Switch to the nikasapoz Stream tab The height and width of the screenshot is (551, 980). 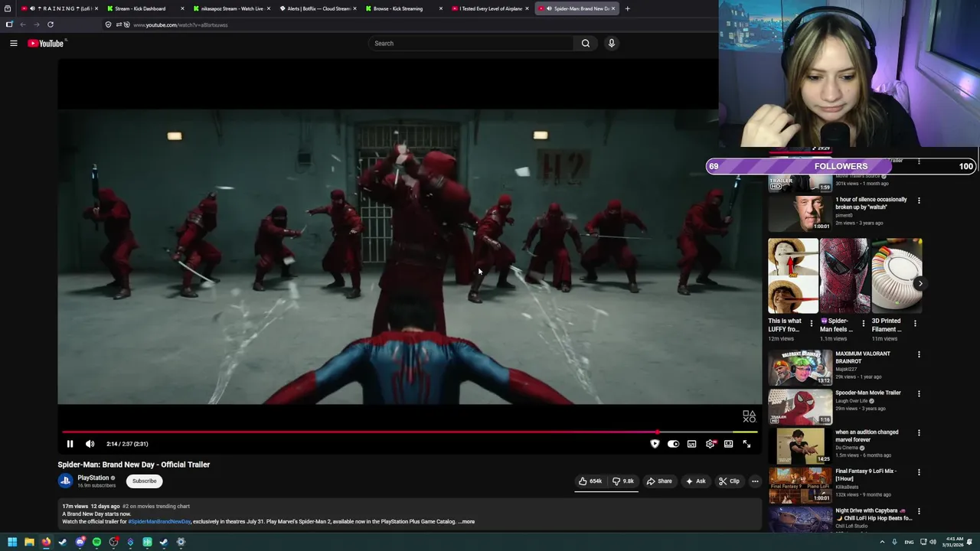[x=231, y=8]
